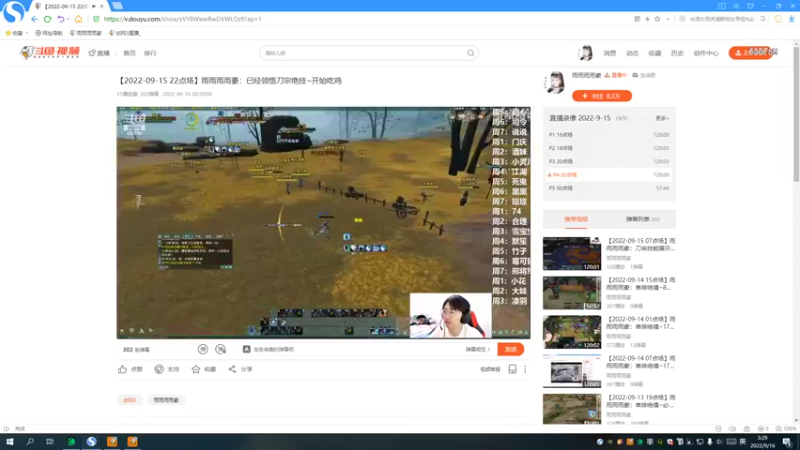Viewport: 800px width, 450px height.
Task: Open 动态 (Feed) in header
Action: coord(632,53)
